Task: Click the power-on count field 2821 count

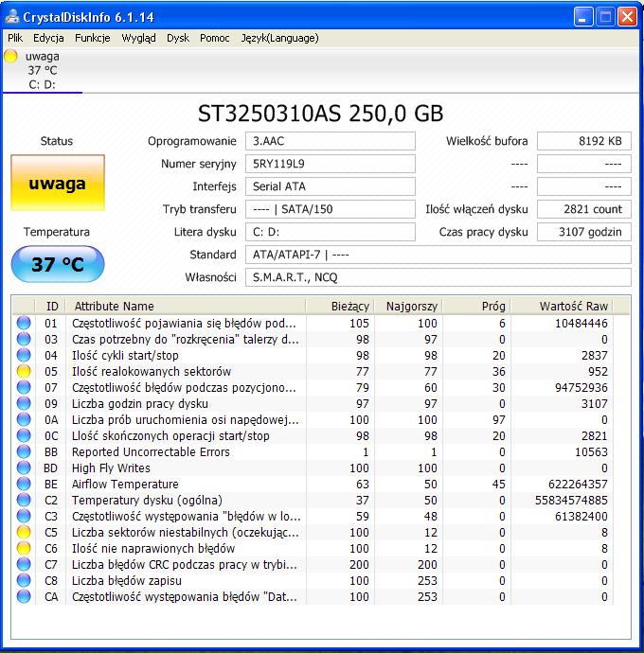Action: pos(584,209)
